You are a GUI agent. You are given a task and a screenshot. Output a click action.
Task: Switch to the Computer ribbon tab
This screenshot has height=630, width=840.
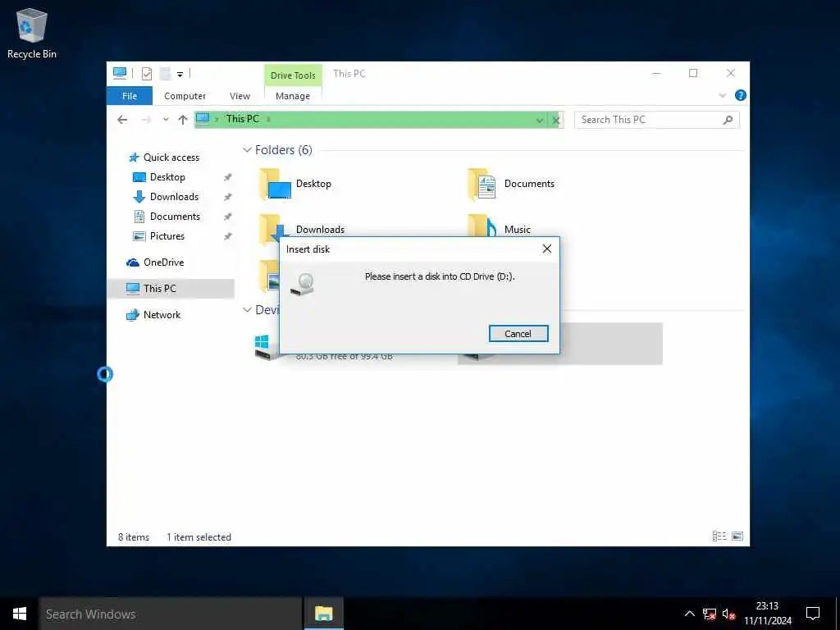pyautogui.click(x=185, y=96)
